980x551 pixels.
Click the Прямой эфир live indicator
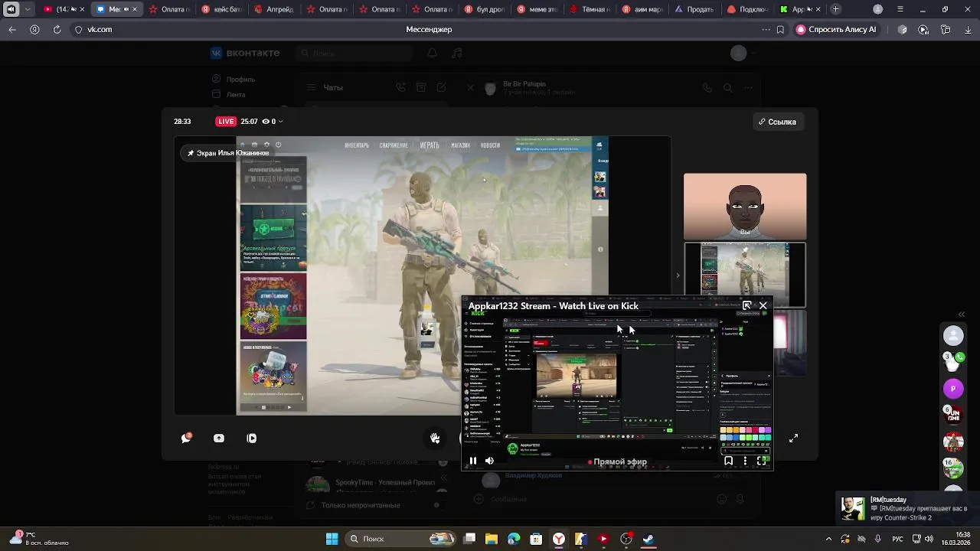pyautogui.click(x=617, y=461)
